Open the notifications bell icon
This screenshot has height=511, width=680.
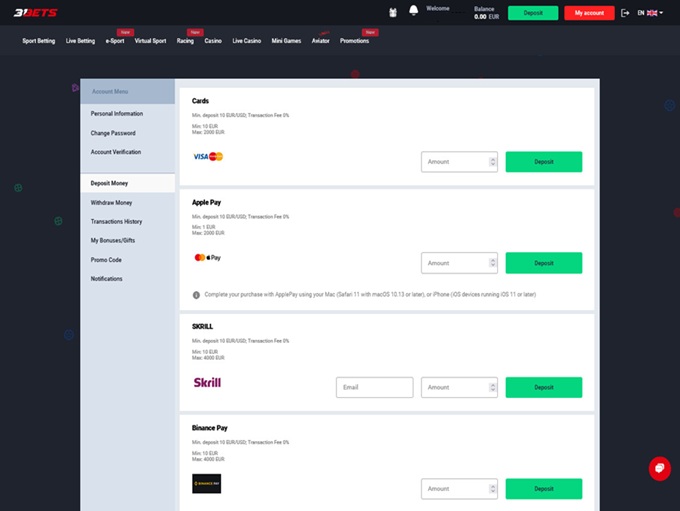[413, 12]
